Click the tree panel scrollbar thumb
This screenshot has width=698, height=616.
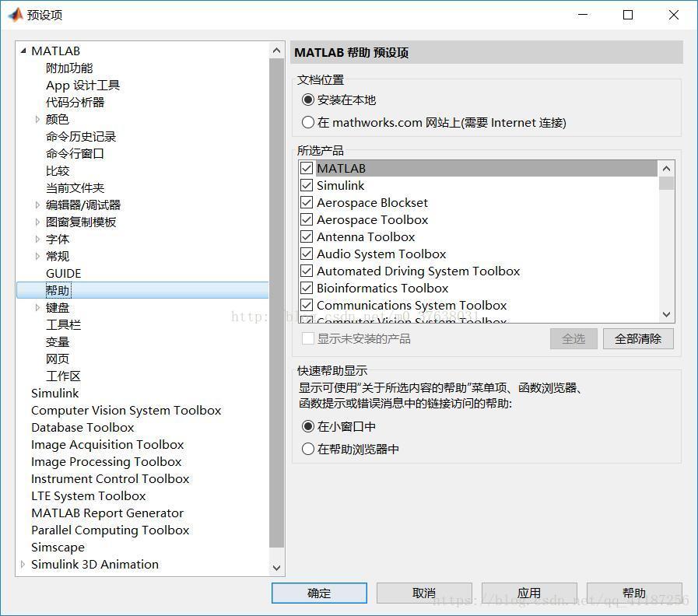pyautogui.click(x=276, y=303)
